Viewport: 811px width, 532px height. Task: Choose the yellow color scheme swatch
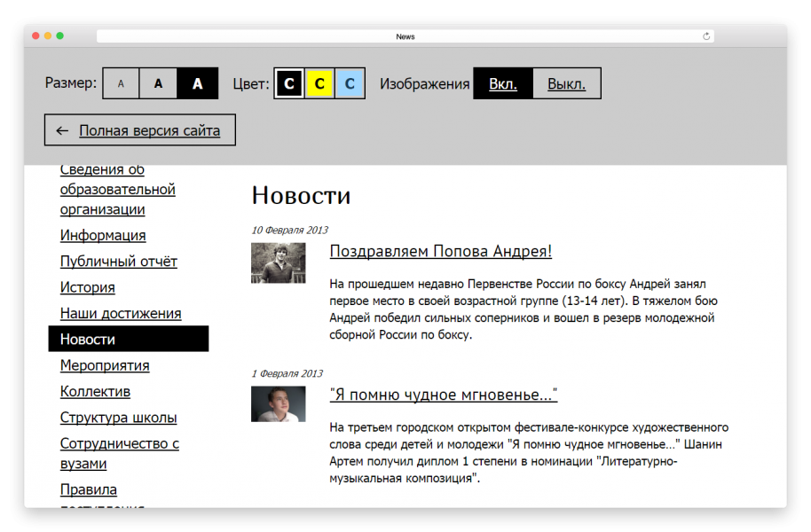pyautogui.click(x=319, y=84)
